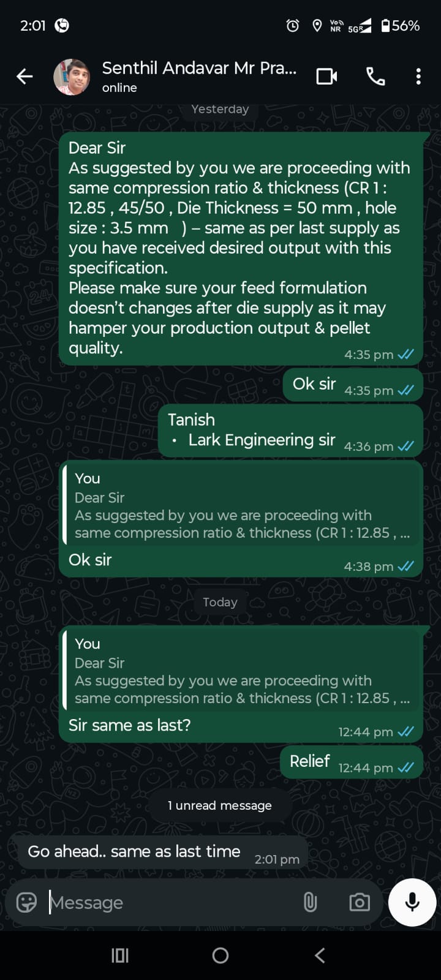441x980 pixels.
Task: Tap the "1 unread message" divider
Action: click(220, 805)
